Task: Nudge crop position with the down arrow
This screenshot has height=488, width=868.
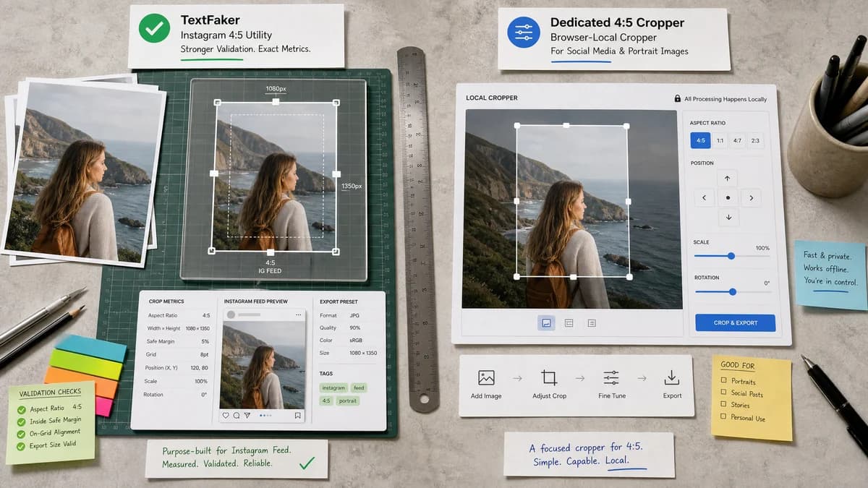Action: click(x=728, y=218)
